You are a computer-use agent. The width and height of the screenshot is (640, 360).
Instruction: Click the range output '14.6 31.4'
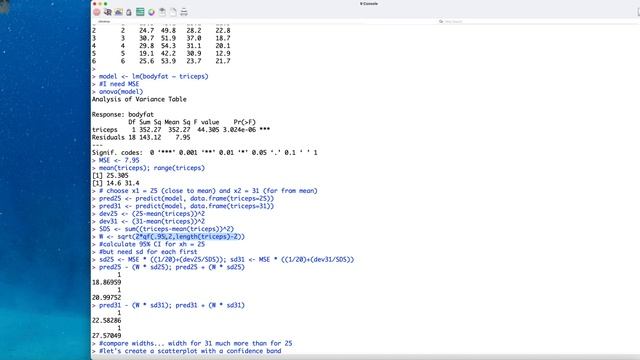click(122, 183)
